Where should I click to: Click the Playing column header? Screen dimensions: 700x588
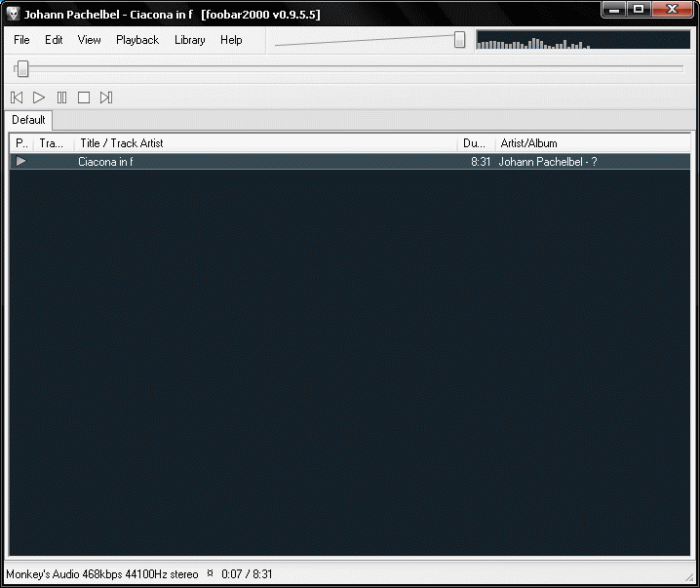coord(21,143)
